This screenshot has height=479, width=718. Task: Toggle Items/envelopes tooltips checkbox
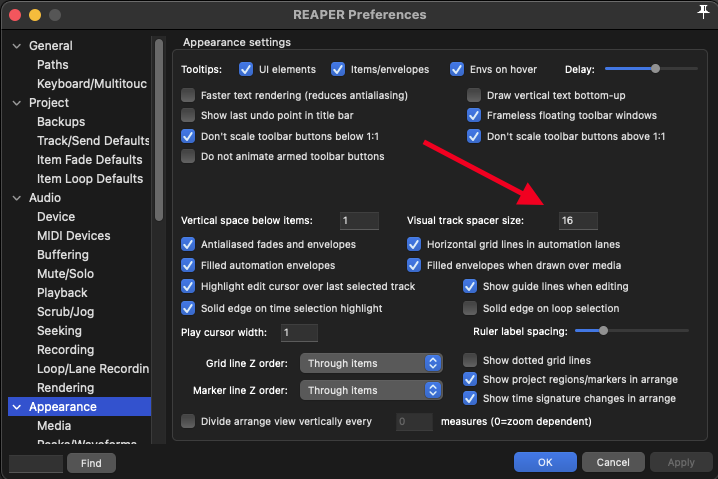[x=338, y=69]
